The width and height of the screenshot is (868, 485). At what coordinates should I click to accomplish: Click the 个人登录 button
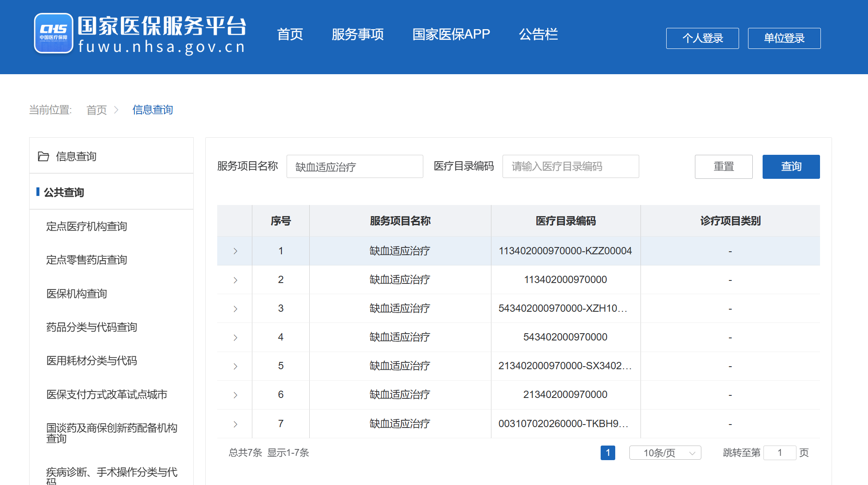click(x=702, y=38)
